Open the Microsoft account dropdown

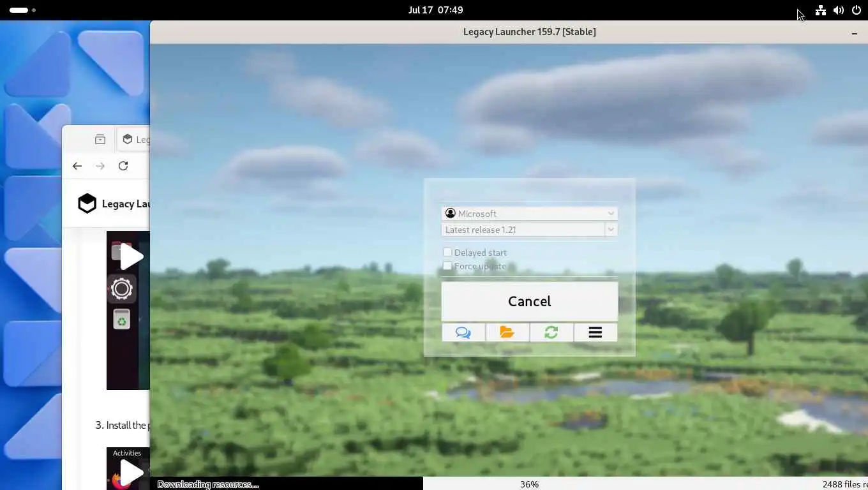(x=530, y=214)
